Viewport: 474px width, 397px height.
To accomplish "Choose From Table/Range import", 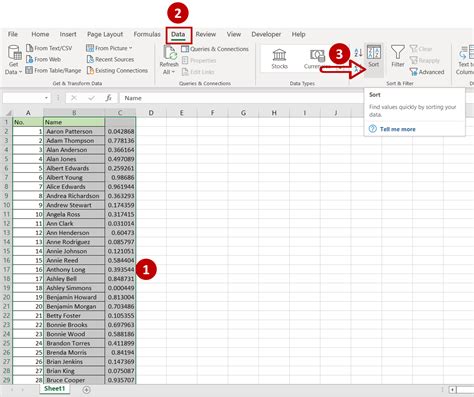I will 53,70.
